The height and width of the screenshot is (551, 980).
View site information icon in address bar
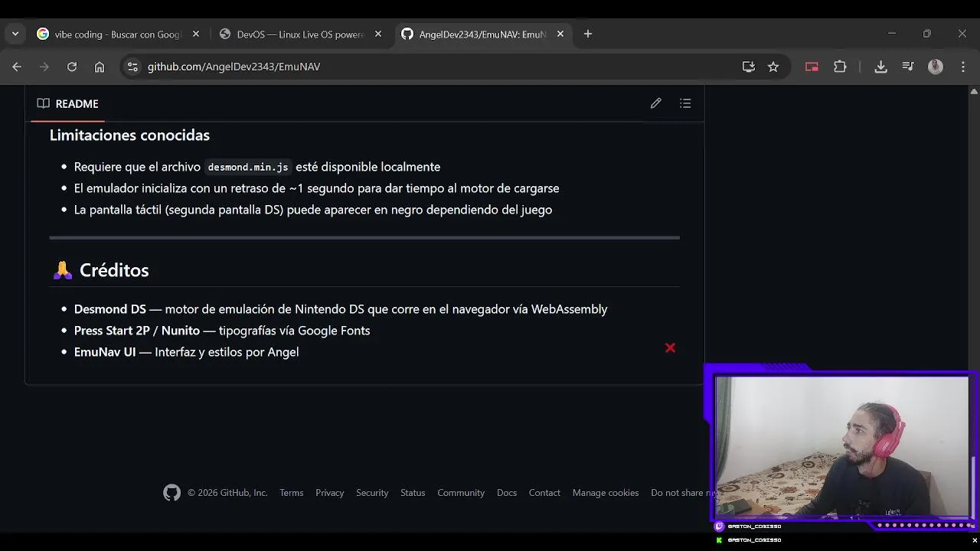tap(132, 67)
